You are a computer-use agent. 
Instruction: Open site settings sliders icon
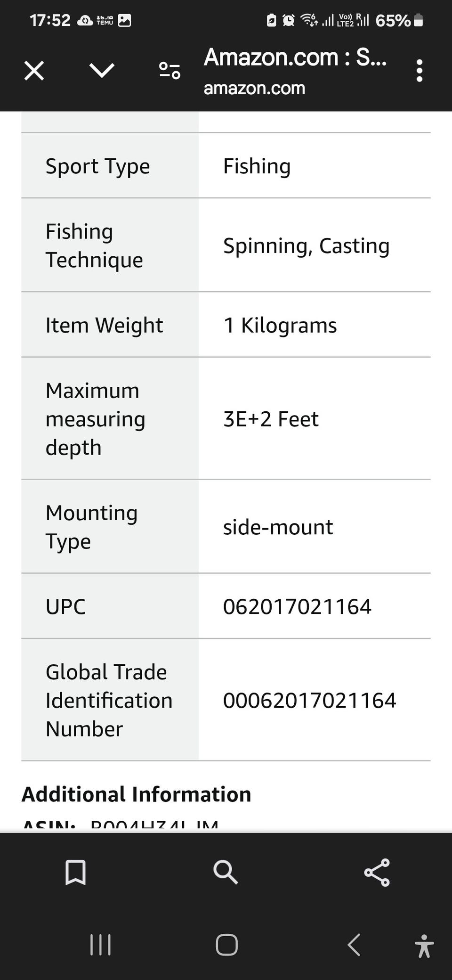tap(169, 71)
